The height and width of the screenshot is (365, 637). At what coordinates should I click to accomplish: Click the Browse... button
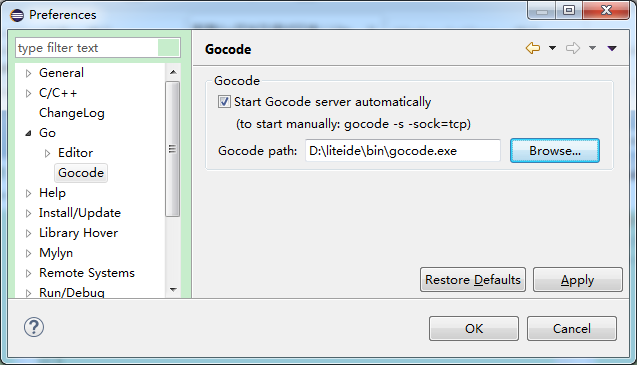click(555, 151)
